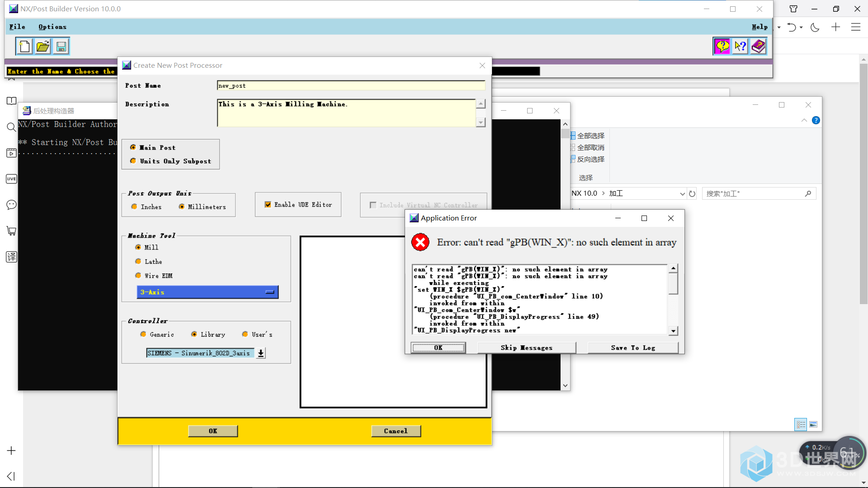Expand the Explorer address path dropdown
868x488 pixels.
point(682,193)
